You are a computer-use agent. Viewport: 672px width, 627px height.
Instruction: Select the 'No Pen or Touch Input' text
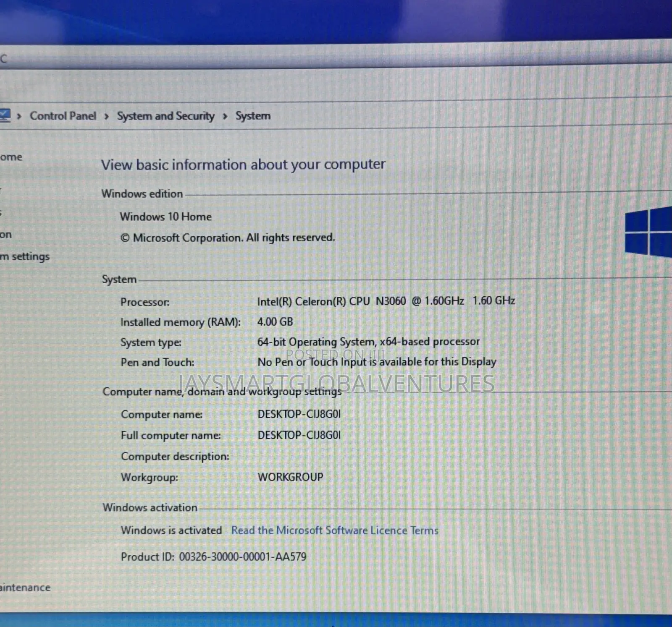377,362
